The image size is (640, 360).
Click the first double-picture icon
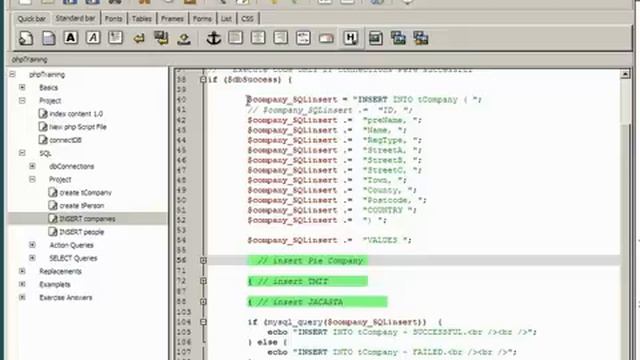pyautogui.click(x=398, y=38)
